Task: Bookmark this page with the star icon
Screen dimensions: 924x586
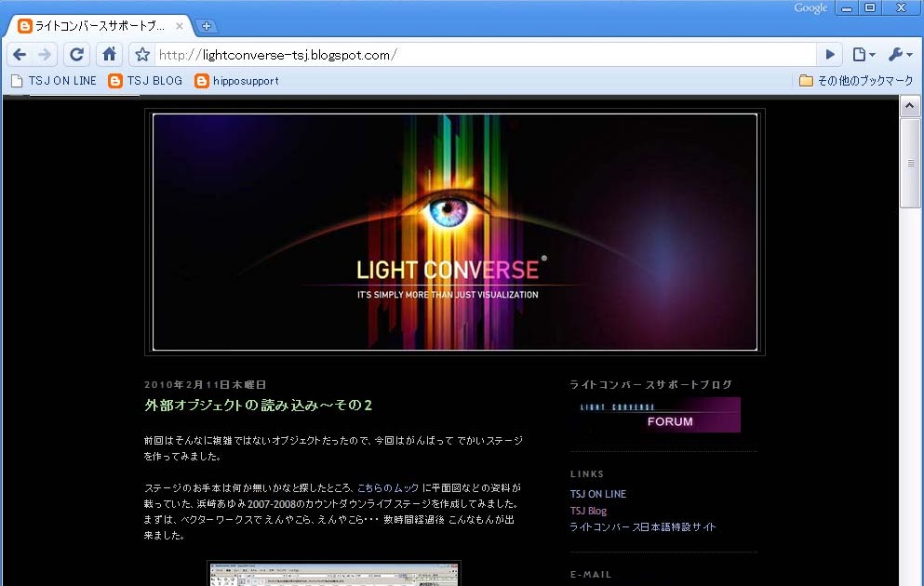Action: (142, 55)
